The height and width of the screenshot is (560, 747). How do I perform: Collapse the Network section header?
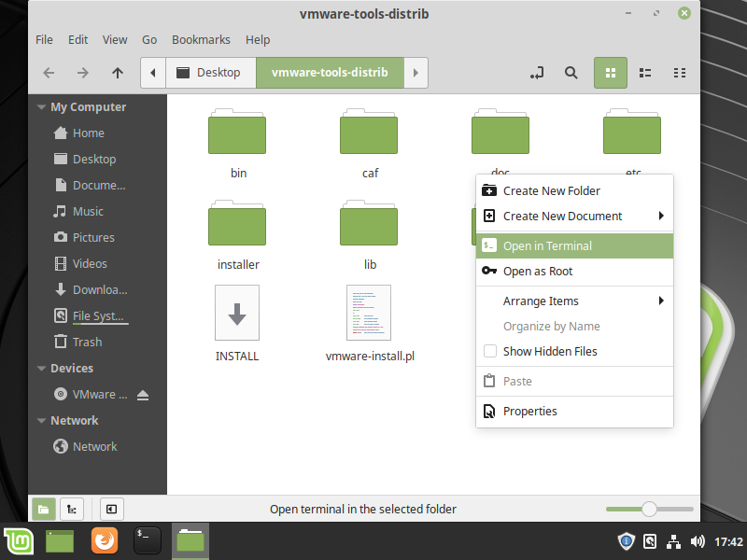(41, 421)
